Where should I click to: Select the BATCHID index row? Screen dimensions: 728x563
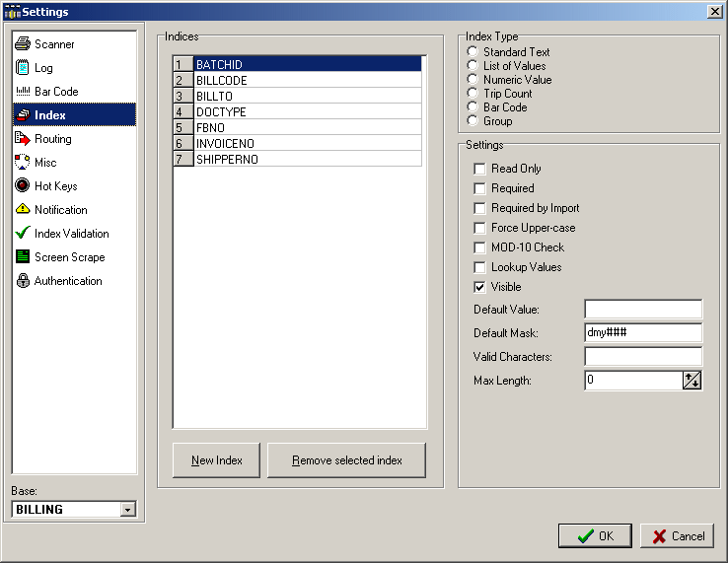pyautogui.click(x=308, y=64)
